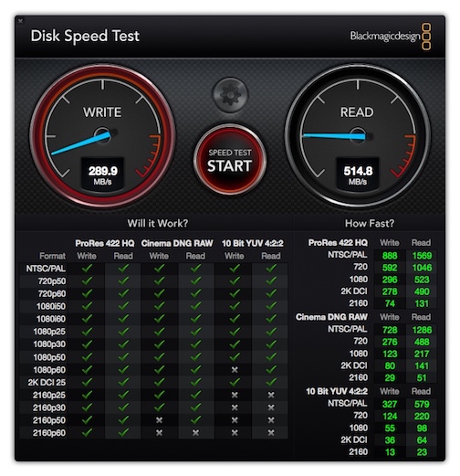Close the Disk Speed Test window
Screen dimensions: 460x476
(x=20, y=21)
